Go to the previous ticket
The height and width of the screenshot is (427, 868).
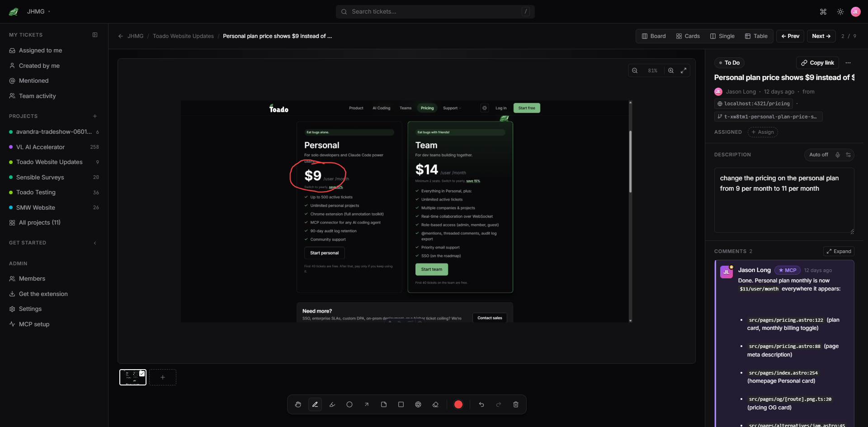tap(790, 36)
